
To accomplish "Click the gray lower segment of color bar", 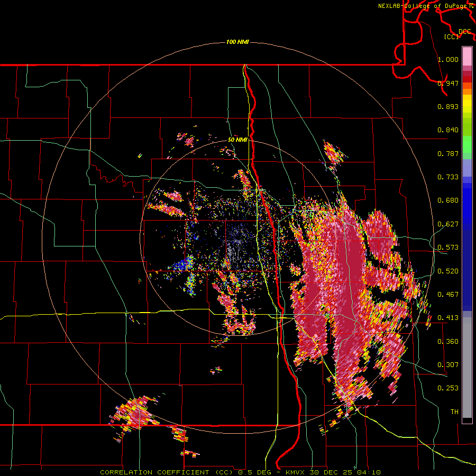I will [x=467, y=368].
